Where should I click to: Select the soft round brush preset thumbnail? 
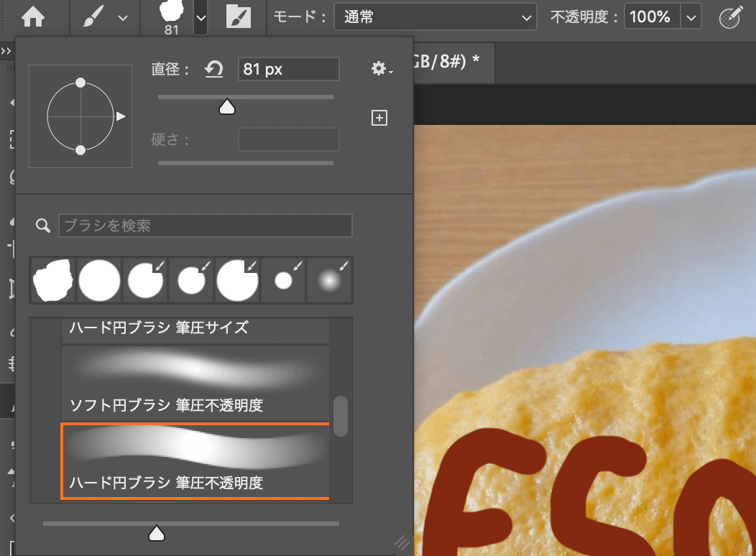[329, 280]
